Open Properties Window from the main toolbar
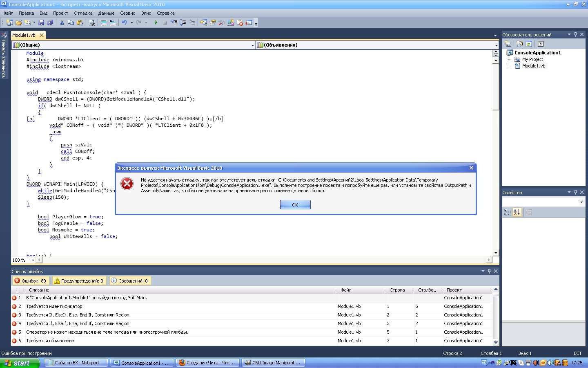This screenshot has width=588, height=368. click(212, 23)
